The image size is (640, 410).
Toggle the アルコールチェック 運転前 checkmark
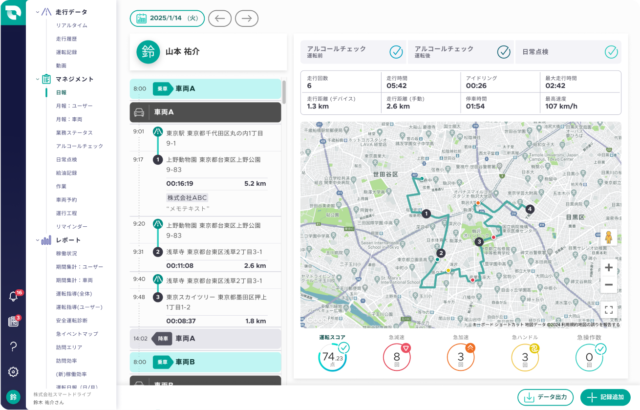[396, 52]
